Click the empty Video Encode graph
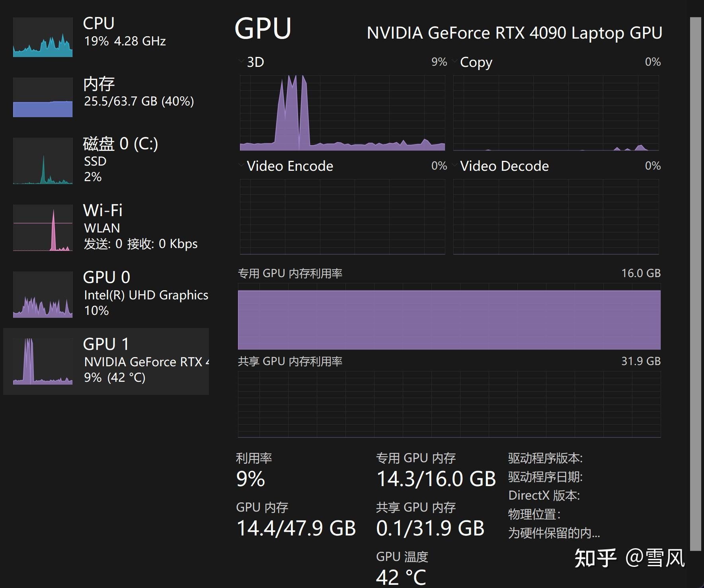This screenshot has height=588, width=704. pyautogui.click(x=342, y=217)
